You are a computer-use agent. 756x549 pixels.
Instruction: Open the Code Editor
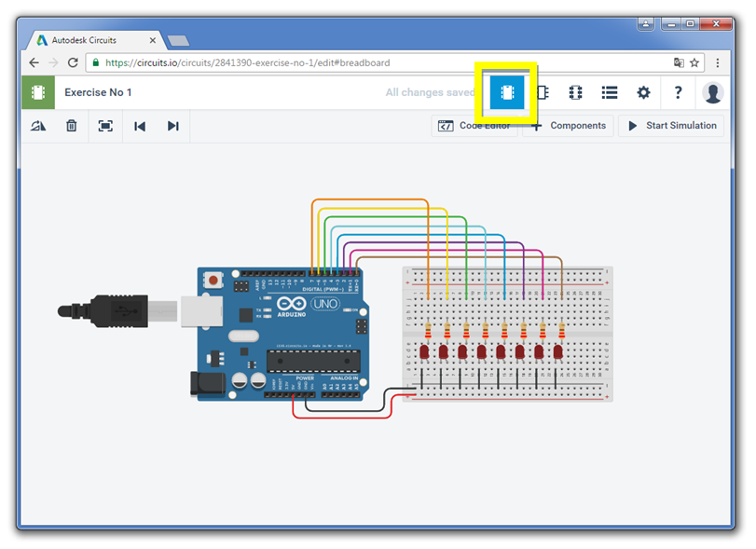[x=474, y=126]
